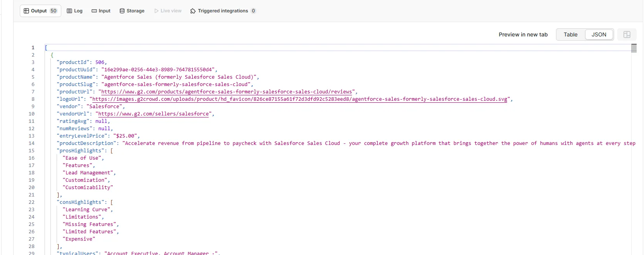Click the "Features" entry on line 17
The width and height of the screenshot is (644, 255).
click(78, 165)
